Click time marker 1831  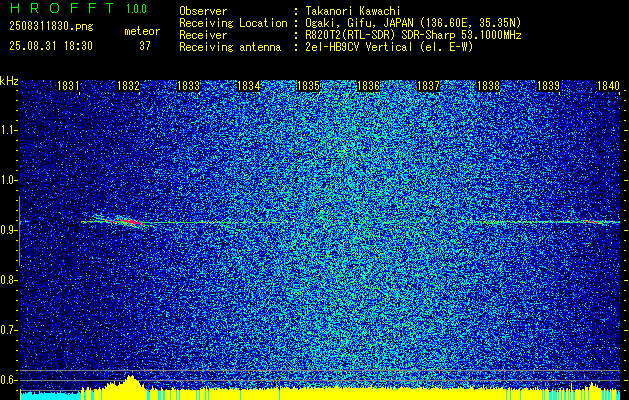pos(68,86)
